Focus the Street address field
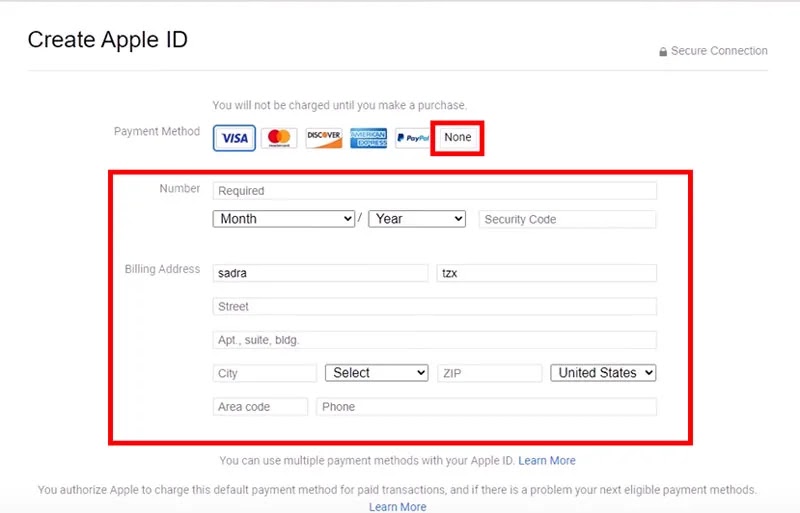The width and height of the screenshot is (800, 513). 435,307
